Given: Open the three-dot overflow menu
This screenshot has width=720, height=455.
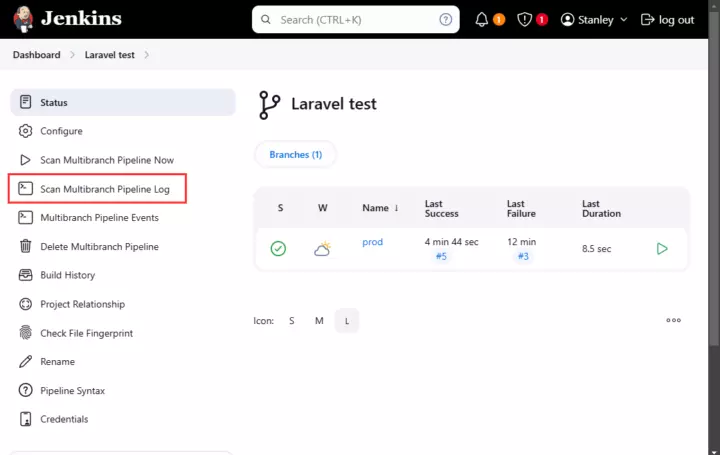Looking at the screenshot, I should (x=674, y=320).
